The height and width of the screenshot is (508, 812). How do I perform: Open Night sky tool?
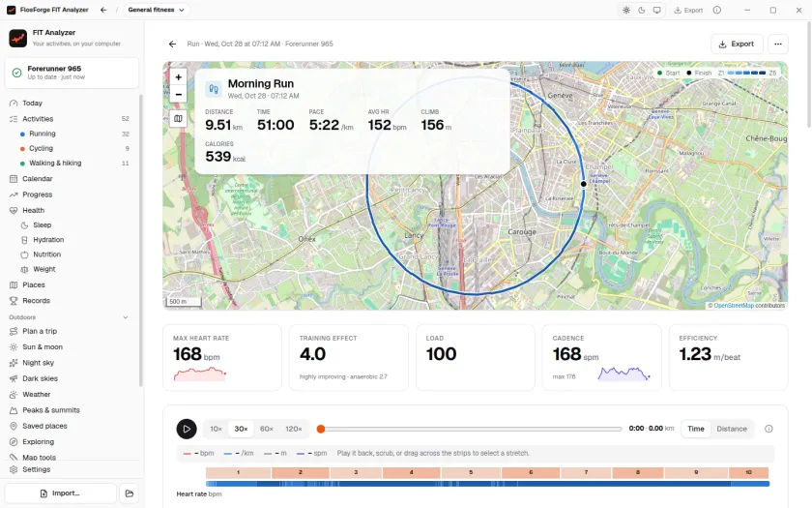(x=72, y=363)
